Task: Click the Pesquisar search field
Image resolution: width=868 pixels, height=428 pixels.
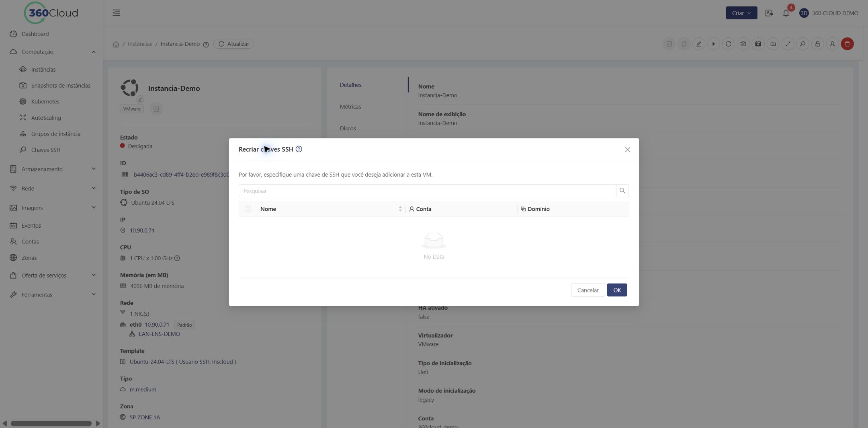Action: click(427, 191)
